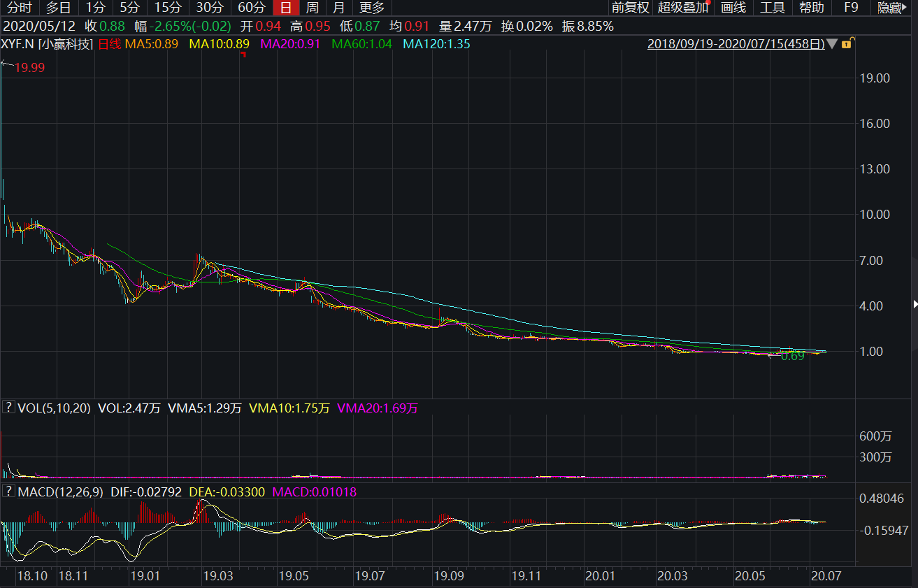
Task: Click the arrow on the right panel edge
Action: tap(915, 303)
